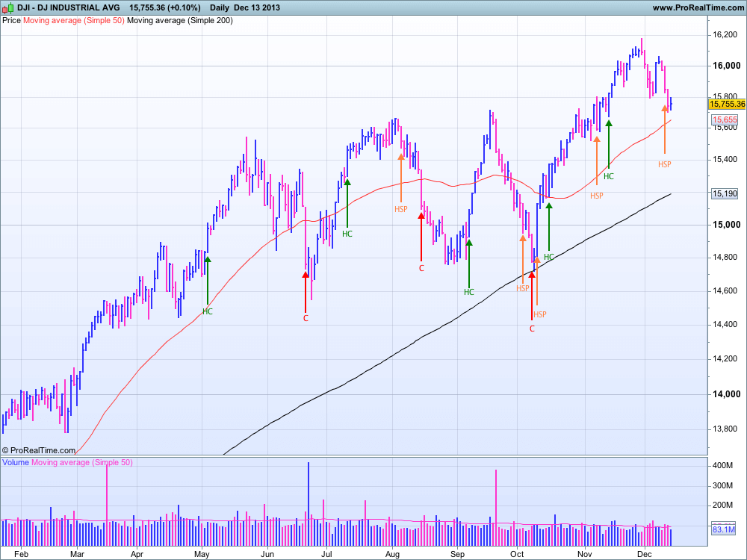The width and height of the screenshot is (747, 560).
Task: Click the "Apr" month label on the time axis
Action: pos(137,554)
